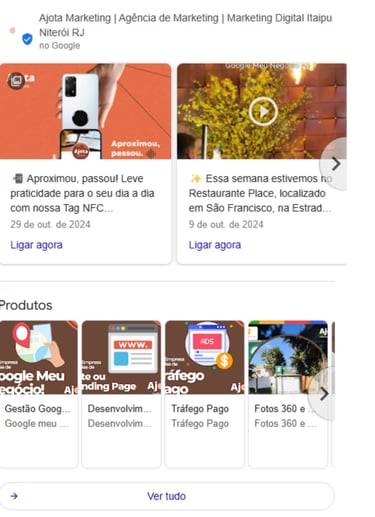Select the 'Gestão Goog...' product title

38,409
